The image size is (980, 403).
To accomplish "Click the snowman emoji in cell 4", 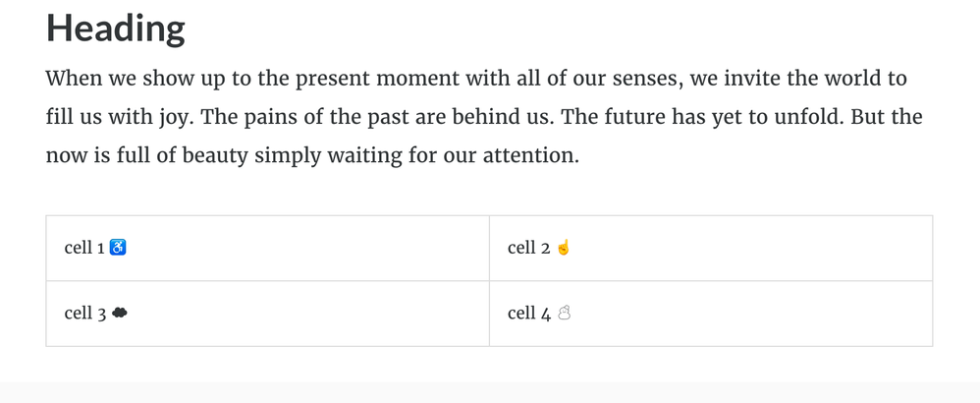I will (x=564, y=314).
